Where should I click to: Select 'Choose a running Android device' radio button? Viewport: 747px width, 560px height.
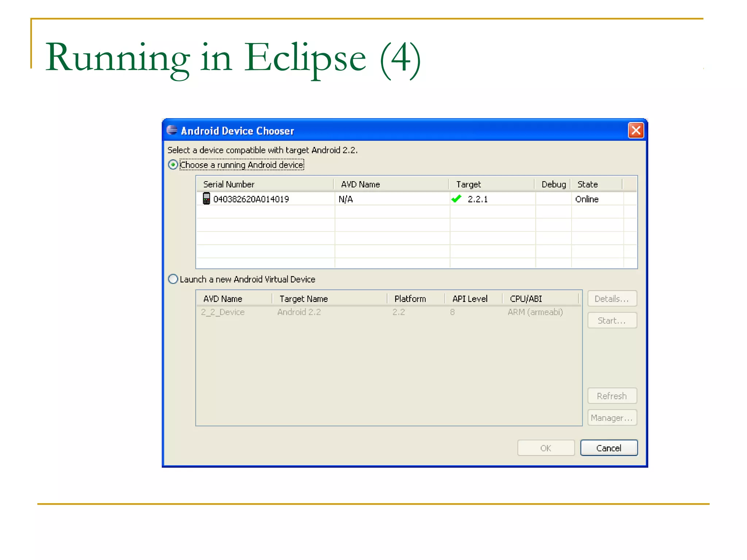click(x=173, y=165)
